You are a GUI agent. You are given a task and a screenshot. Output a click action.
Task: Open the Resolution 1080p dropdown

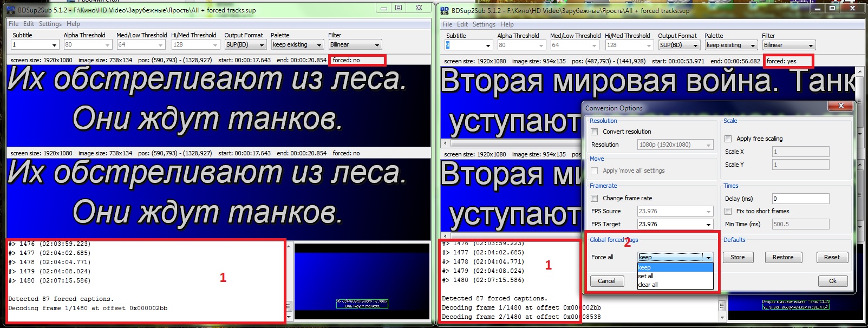675,145
